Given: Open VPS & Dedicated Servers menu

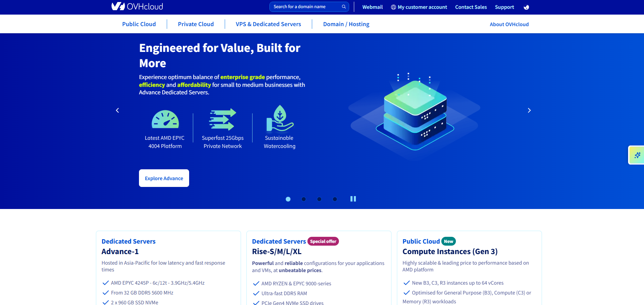Looking at the screenshot, I should [x=268, y=24].
